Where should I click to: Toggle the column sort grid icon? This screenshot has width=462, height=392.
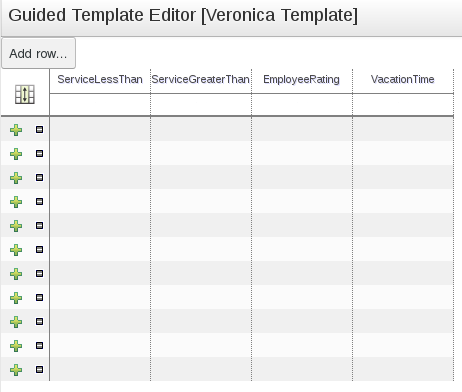(x=25, y=94)
